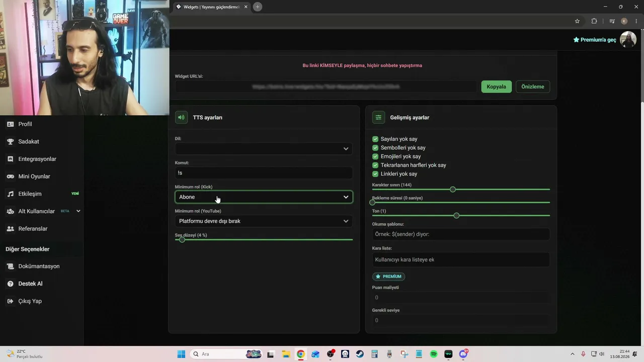Open the browser Extensions puzzle icon
The height and width of the screenshot is (362, 644).
tap(594, 21)
